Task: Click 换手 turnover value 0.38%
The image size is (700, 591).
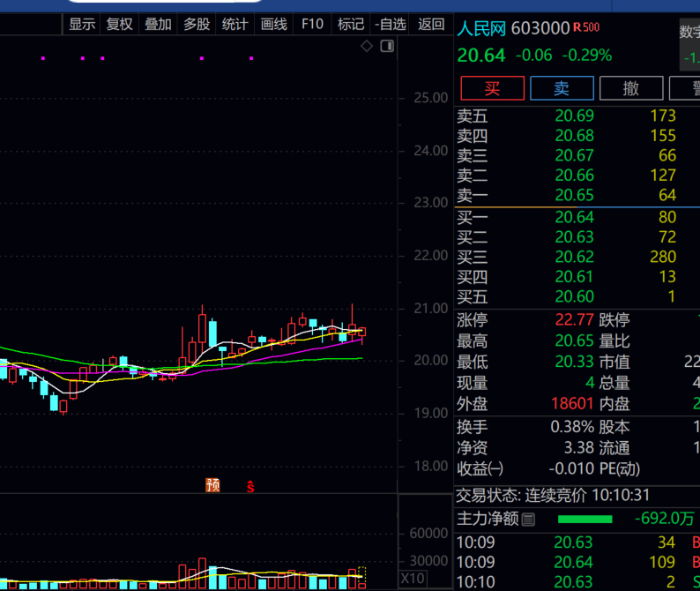Action: (572, 427)
